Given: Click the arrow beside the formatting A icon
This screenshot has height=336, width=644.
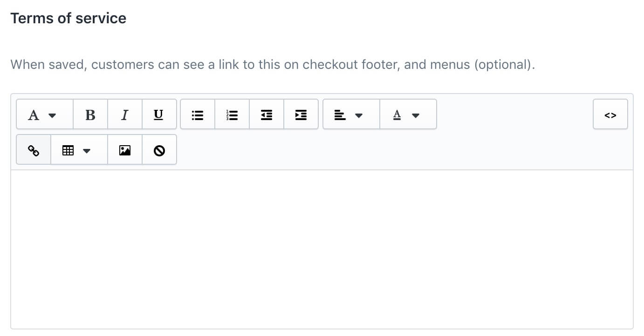Looking at the screenshot, I should pyautogui.click(x=52, y=115).
